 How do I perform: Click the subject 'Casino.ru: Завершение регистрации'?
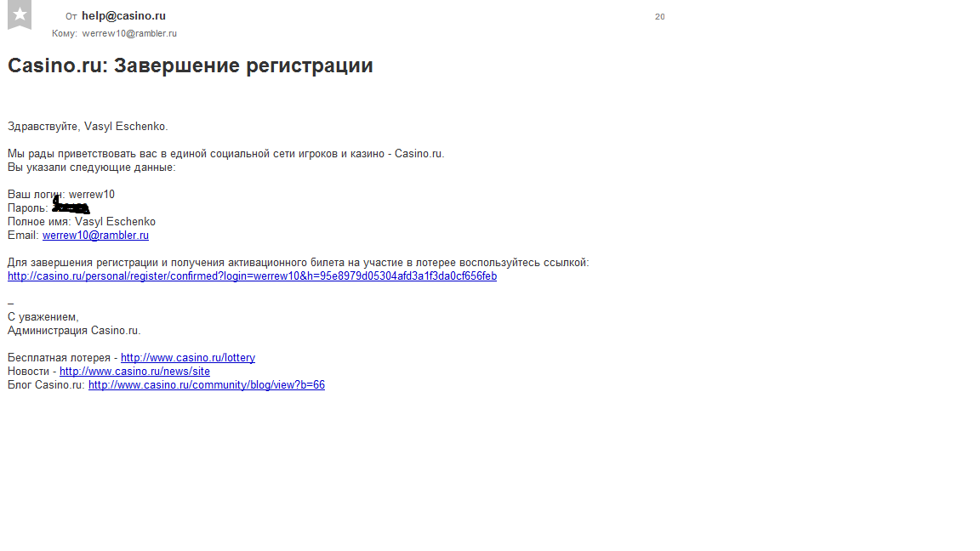click(x=190, y=65)
